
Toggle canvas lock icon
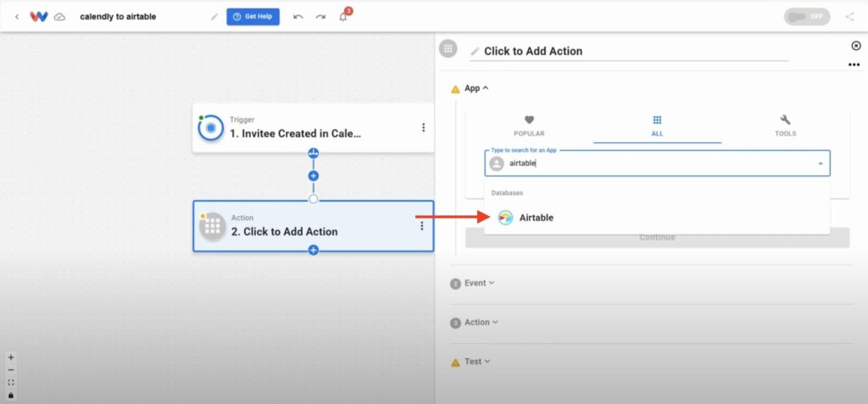(x=11, y=396)
